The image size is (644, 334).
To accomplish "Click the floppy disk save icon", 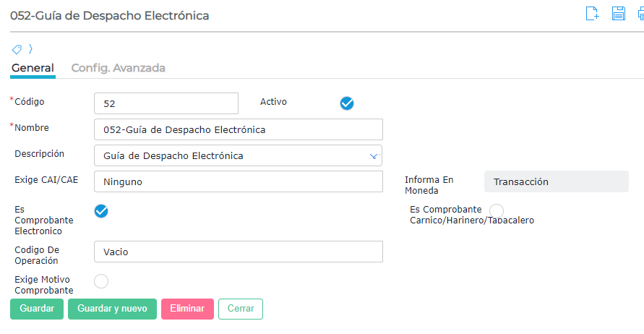I will (619, 14).
